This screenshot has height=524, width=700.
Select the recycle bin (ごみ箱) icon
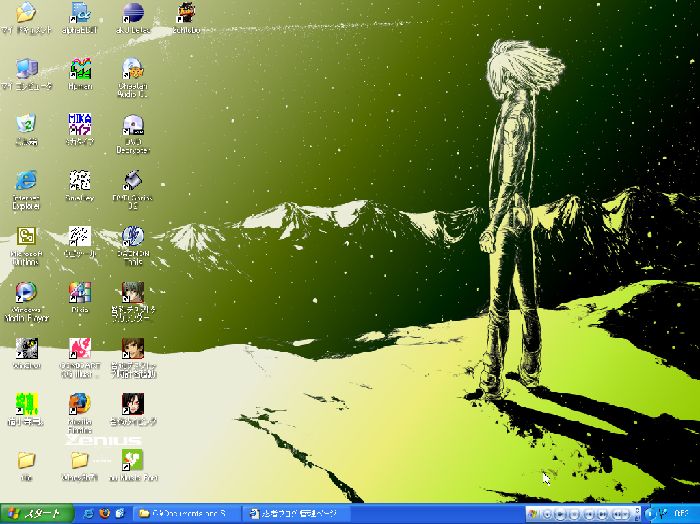click(x=26, y=125)
